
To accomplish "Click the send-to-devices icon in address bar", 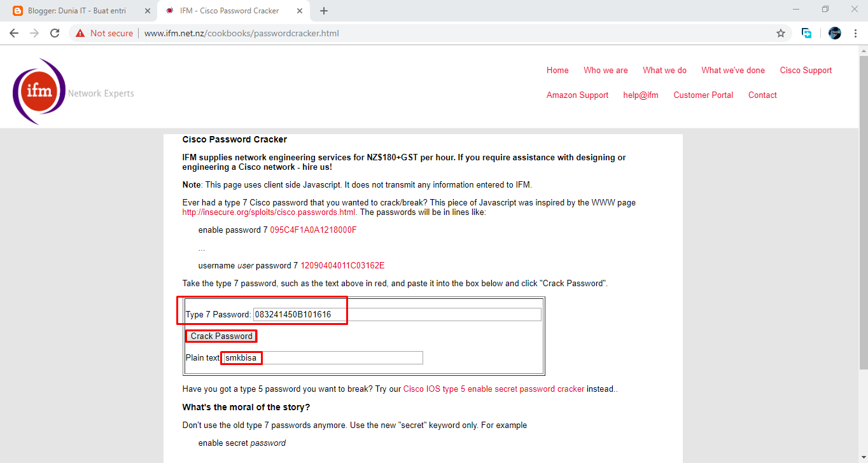I will (x=806, y=33).
